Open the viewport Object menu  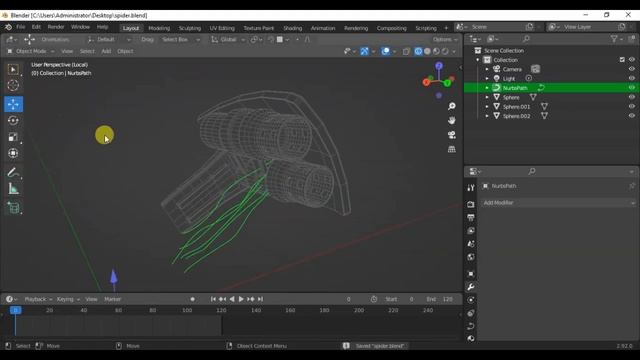125,51
